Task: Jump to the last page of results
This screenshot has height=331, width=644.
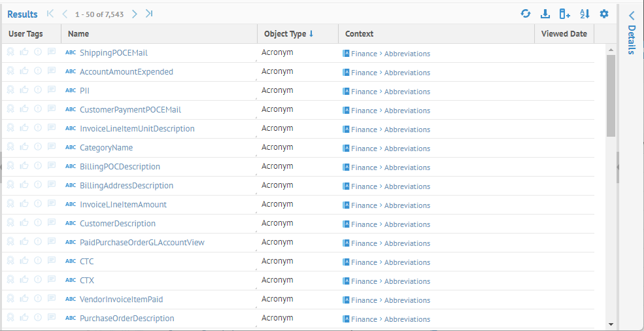Action: (150, 14)
